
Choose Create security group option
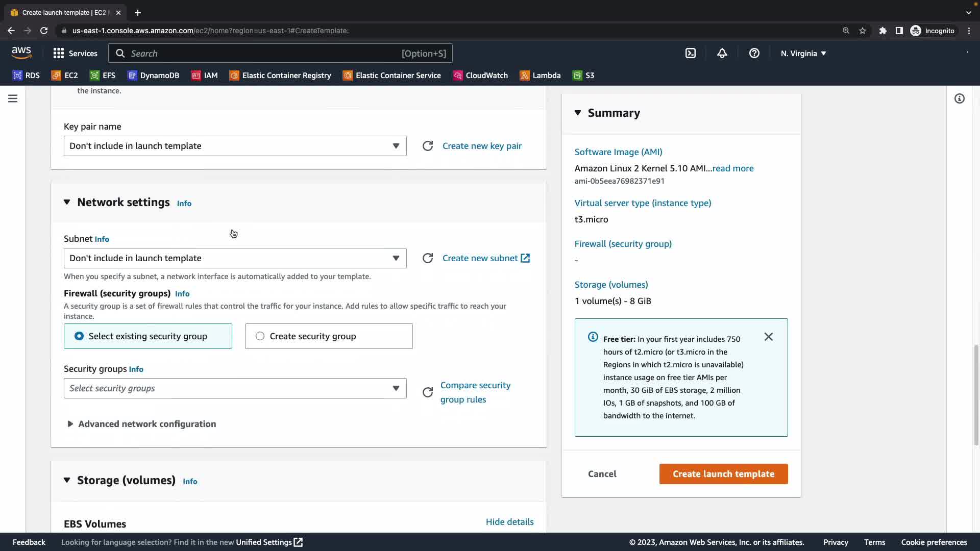click(328, 336)
